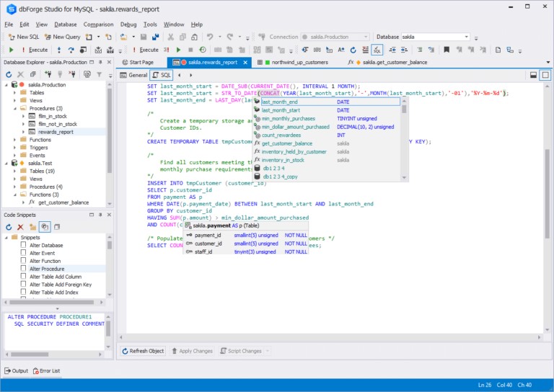Check the Alter Event snippet checkbox
The height and width of the screenshot is (392, 554).
coord(23,253)
